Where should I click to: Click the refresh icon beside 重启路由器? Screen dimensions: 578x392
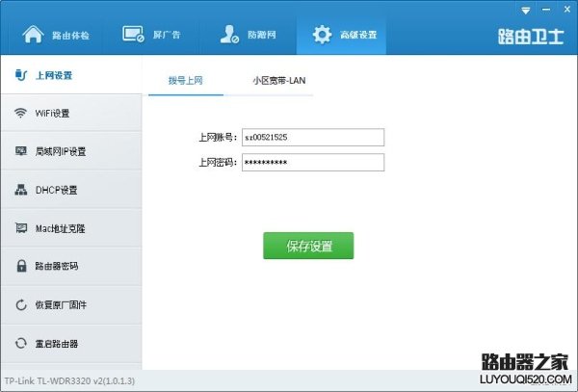click(21, 343)
